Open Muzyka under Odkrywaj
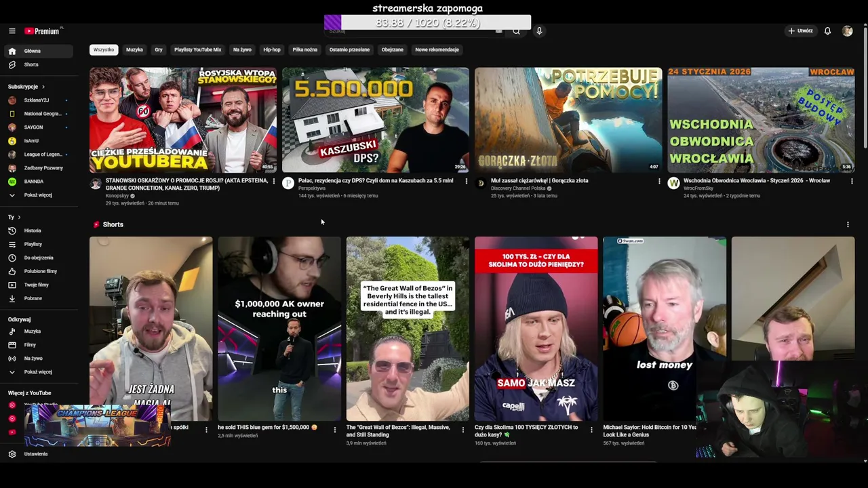Screen dimensions: 868x488 pos(39,331)
